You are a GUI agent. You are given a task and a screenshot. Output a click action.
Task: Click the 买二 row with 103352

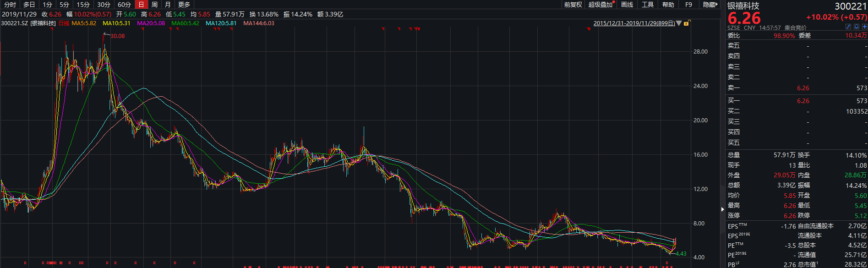click(x=797, y=111)
